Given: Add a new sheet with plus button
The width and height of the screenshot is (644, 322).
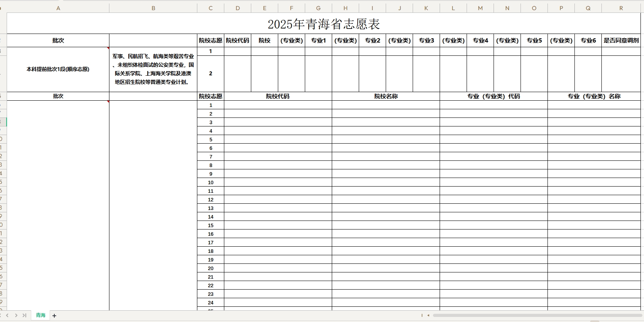Looking at the screenshot, I should (54, 316).
